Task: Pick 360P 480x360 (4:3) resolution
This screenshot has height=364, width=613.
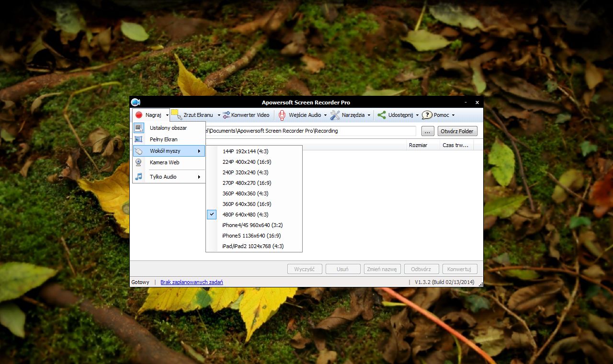Action: pos(254,193)
